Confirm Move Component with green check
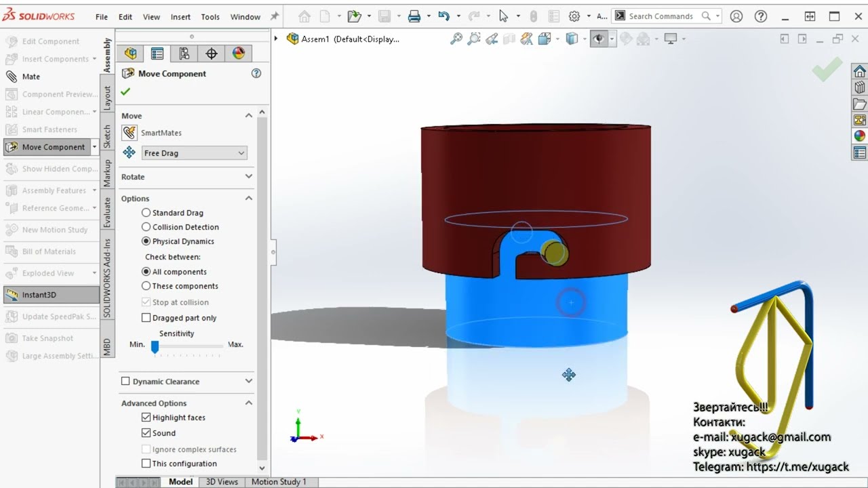This screenshot has width=868, height=488. pos(125,91)
